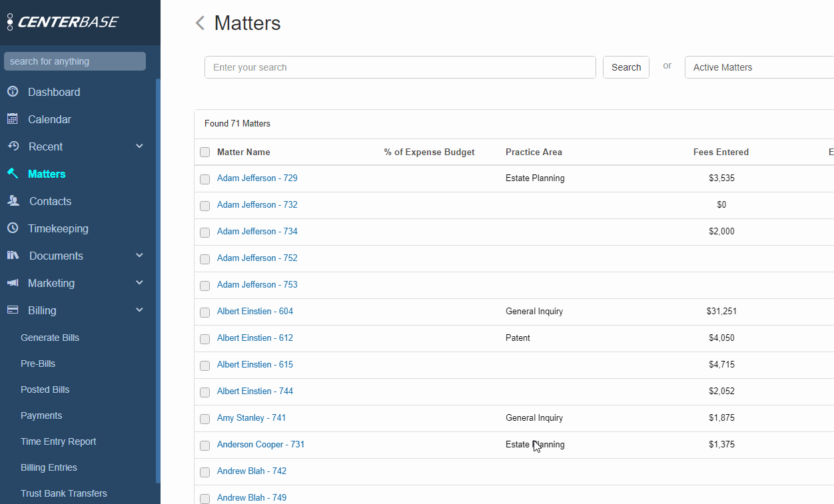The width and height of the screenshot is (834, 504).
Task: Click the Enter your search field
Action: tap(400, 67)
